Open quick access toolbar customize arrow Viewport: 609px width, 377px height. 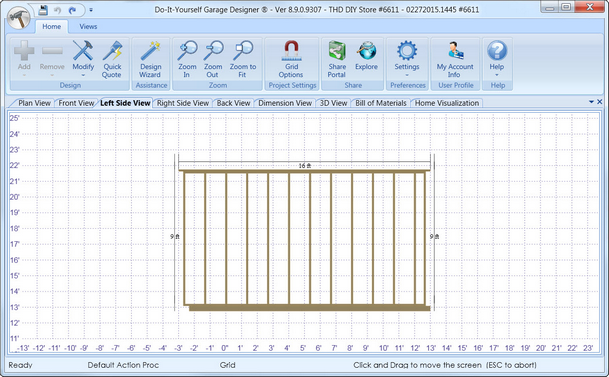click(x=91, y=10)
